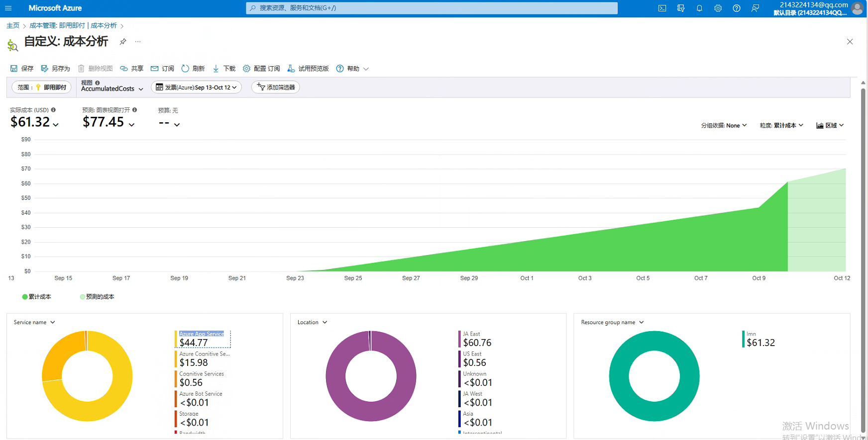Open Location pivot dropdown
Image resolution: width=868 pixels, height=440 pixels.
coord(313,322)
